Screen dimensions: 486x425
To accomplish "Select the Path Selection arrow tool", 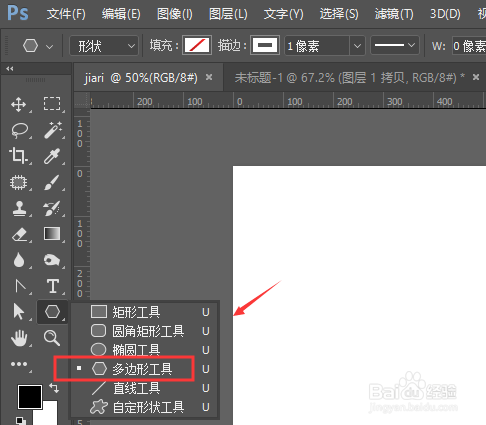I will (x=19, y=312).
